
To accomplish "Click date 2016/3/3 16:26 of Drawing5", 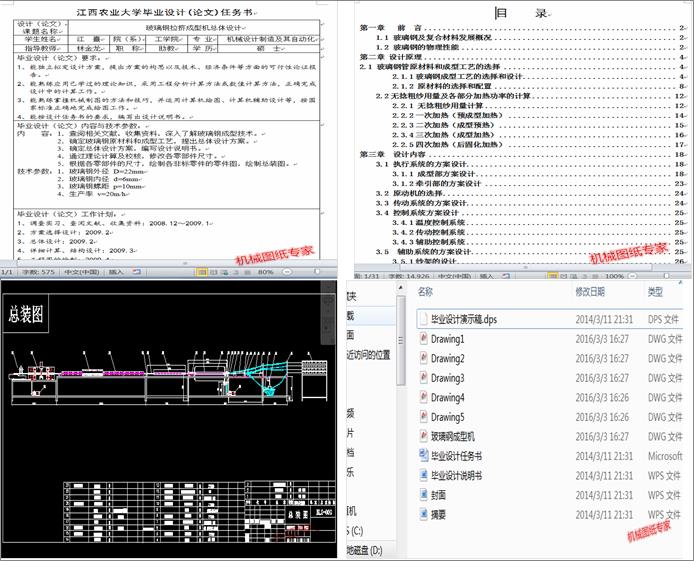I will point(602,417).
